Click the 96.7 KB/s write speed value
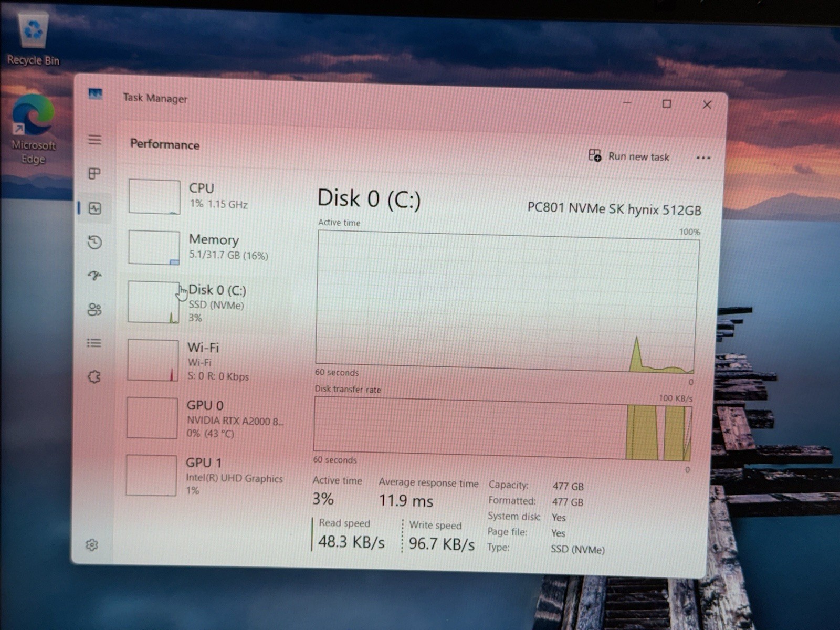The image size is (840, 630). click(x=442, y=543)
